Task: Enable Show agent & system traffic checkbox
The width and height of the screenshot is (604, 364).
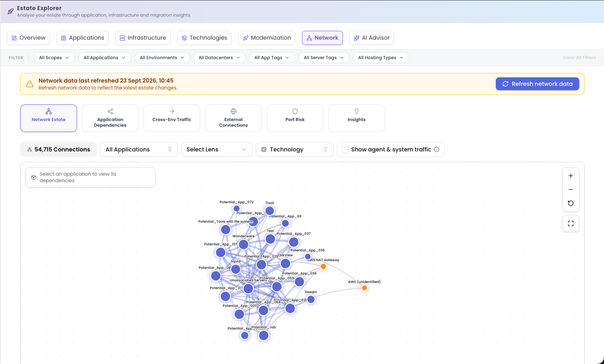Action: [x=345, y=149]
